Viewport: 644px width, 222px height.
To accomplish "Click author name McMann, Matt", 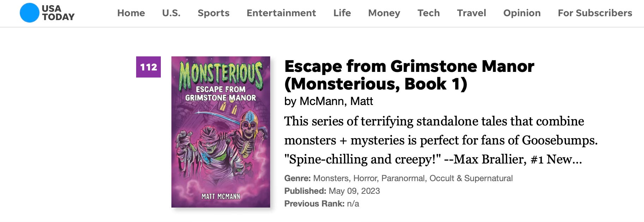I will click(x=336, y=101).
